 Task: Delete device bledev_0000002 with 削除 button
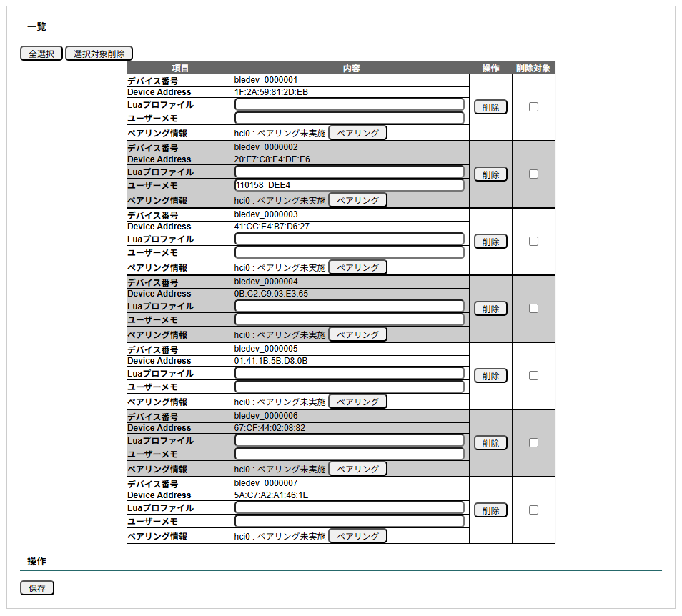pos(490,174)
